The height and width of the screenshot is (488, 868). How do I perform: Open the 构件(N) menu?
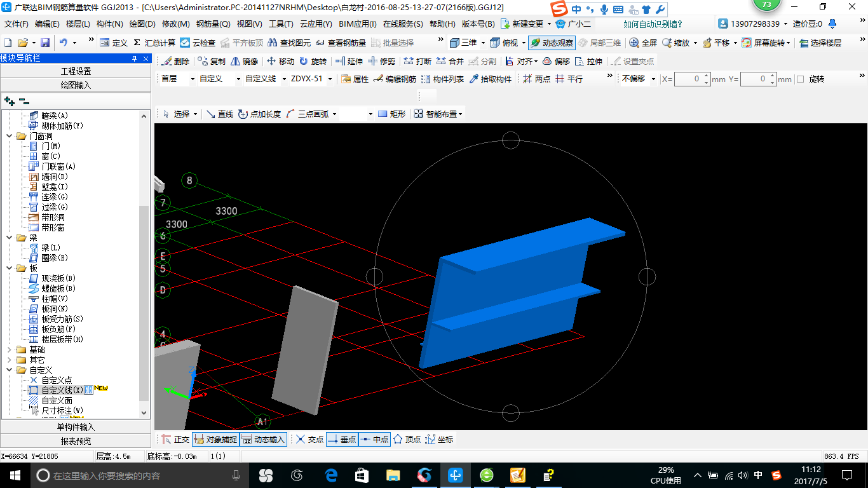(x=110, y=24)
